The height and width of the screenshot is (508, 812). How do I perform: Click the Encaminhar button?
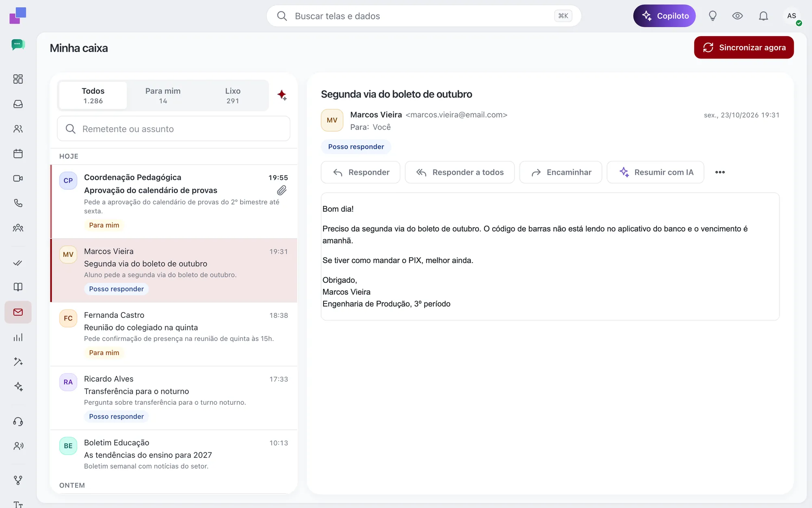[x=561, y=172]
